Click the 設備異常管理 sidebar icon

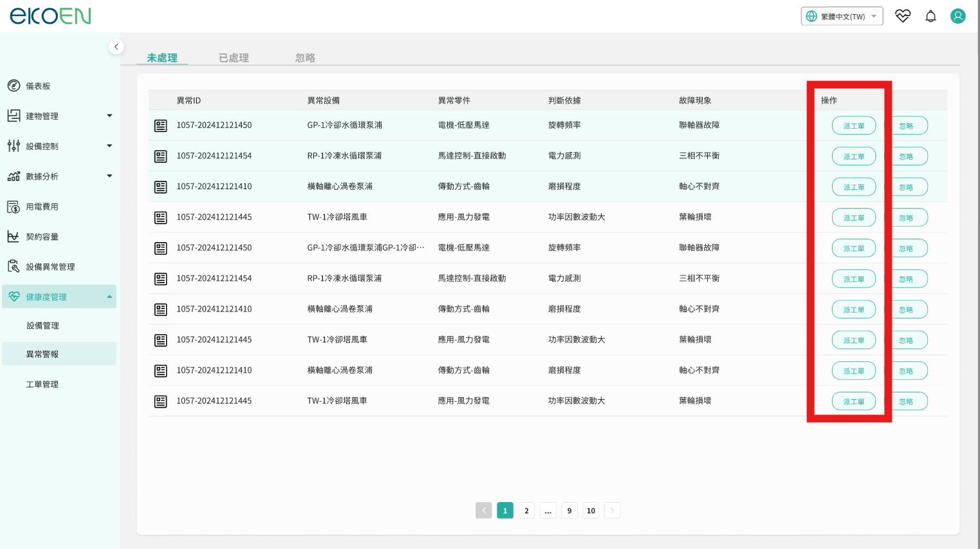[x=14, y=266]
